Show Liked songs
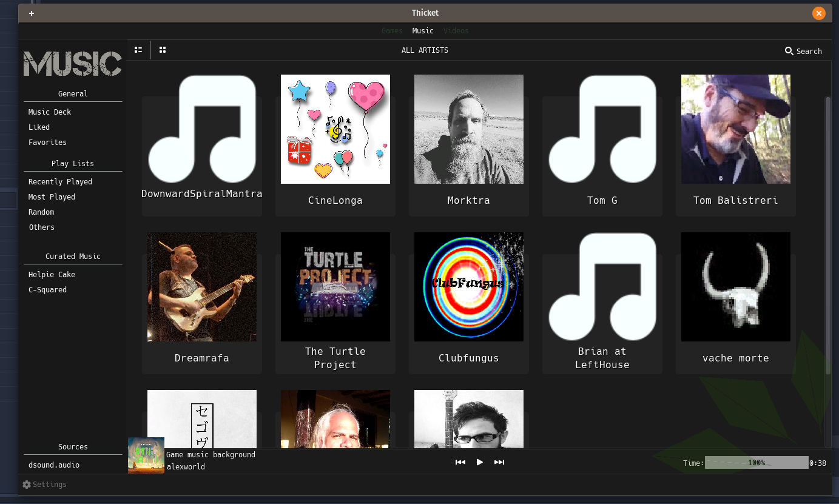The height and width of the screenshot is (504, 839). [39, 127]
